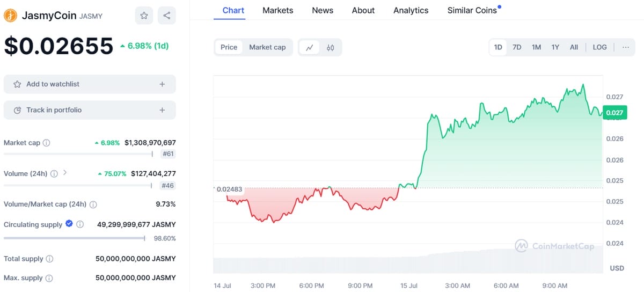Viewport: 644px width, 292px height.
Task: Switch to line chart view
Action: (x=310, y=47)
